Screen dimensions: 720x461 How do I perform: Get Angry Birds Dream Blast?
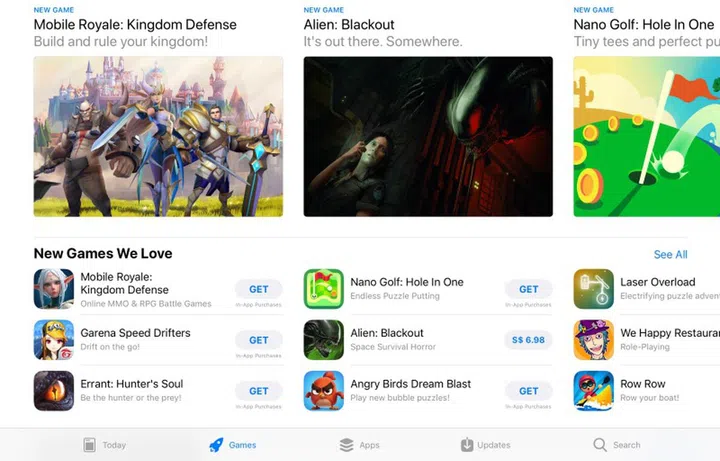point(529,391)
